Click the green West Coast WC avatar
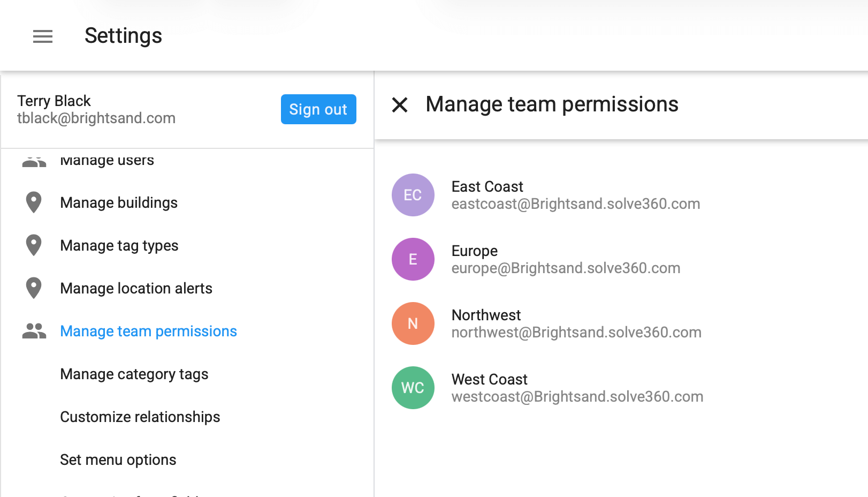Screen dimensions: 868x497 (x=413, y=388)
